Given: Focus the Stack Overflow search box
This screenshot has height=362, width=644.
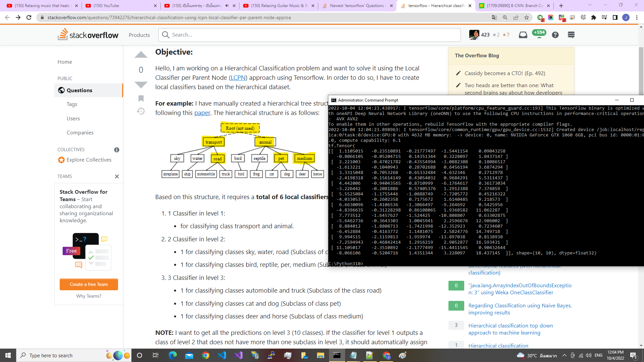Looking at the screenshot, I should click(x=312, y=35).
